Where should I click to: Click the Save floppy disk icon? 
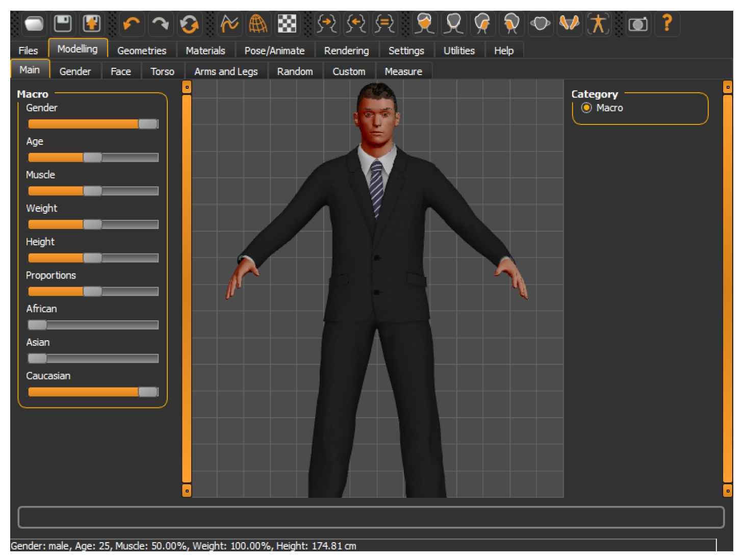(63, 24)
